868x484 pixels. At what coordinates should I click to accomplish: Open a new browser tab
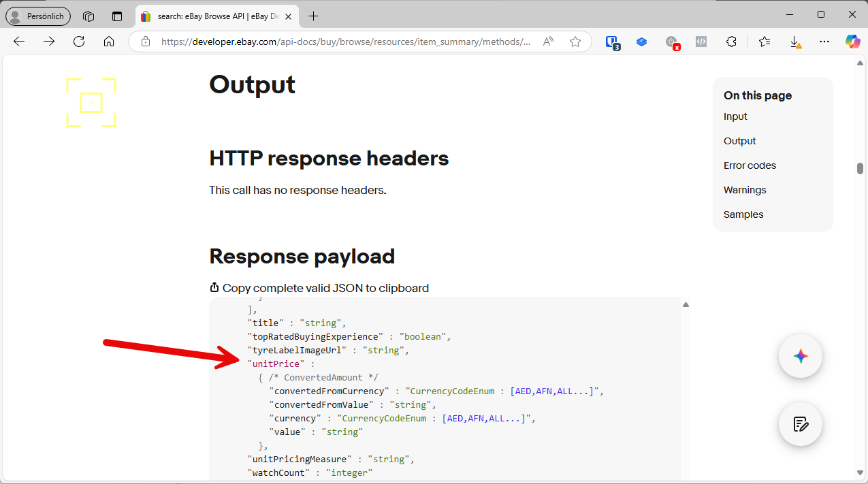313,16
